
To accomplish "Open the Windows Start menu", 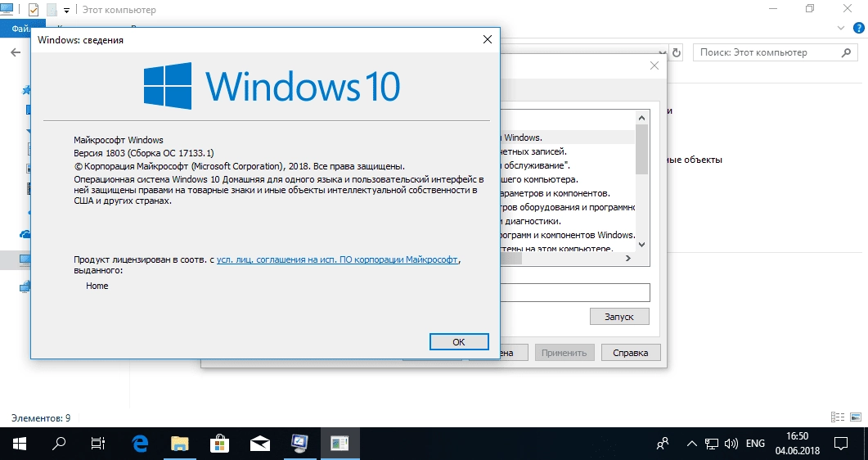I will [20, 444].
